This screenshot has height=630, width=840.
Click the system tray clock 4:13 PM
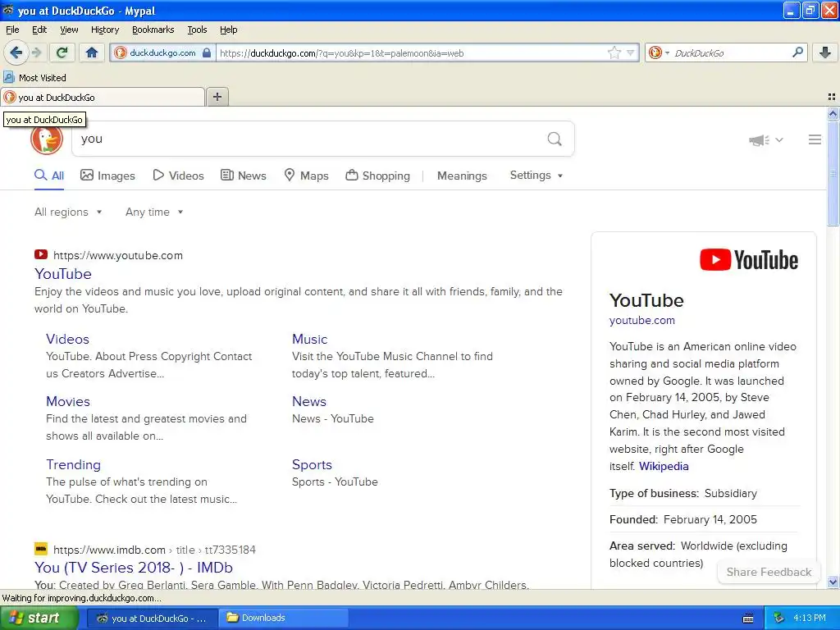coord(810,618)
